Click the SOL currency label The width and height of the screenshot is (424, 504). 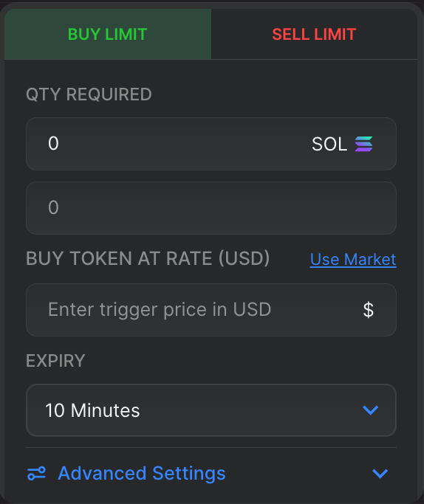[329, 144]
